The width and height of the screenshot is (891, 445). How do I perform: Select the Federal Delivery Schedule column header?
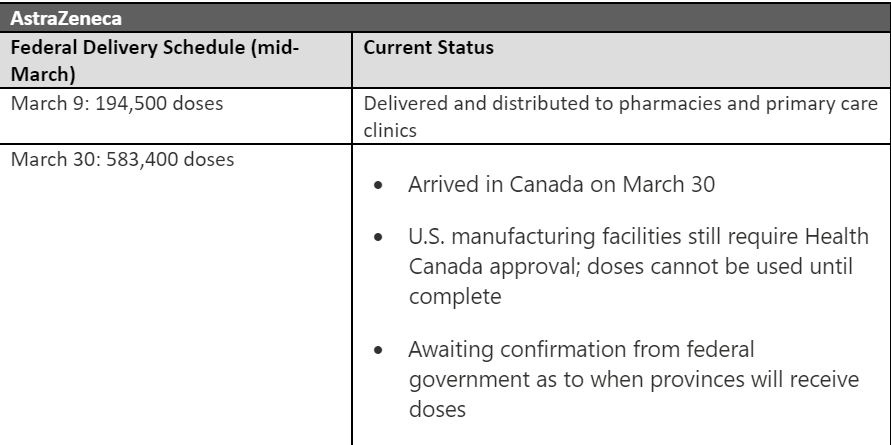pyautogui.click(x=176, y=60)
